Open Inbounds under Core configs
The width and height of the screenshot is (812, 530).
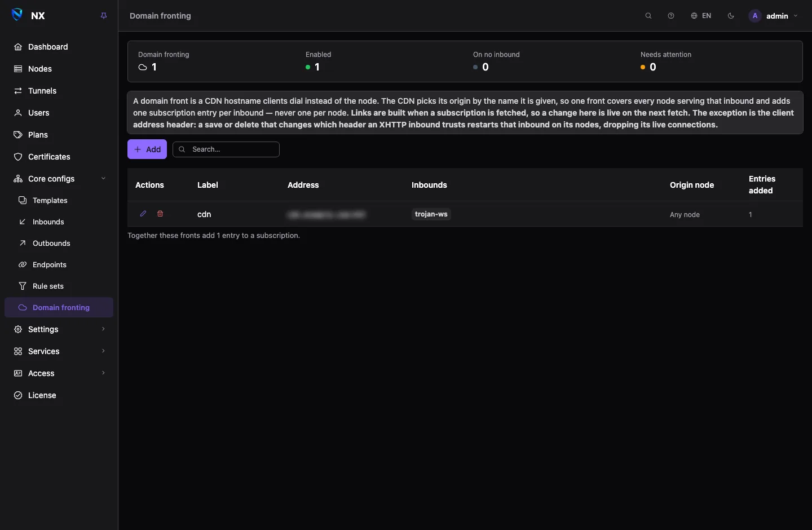point(59,222)
